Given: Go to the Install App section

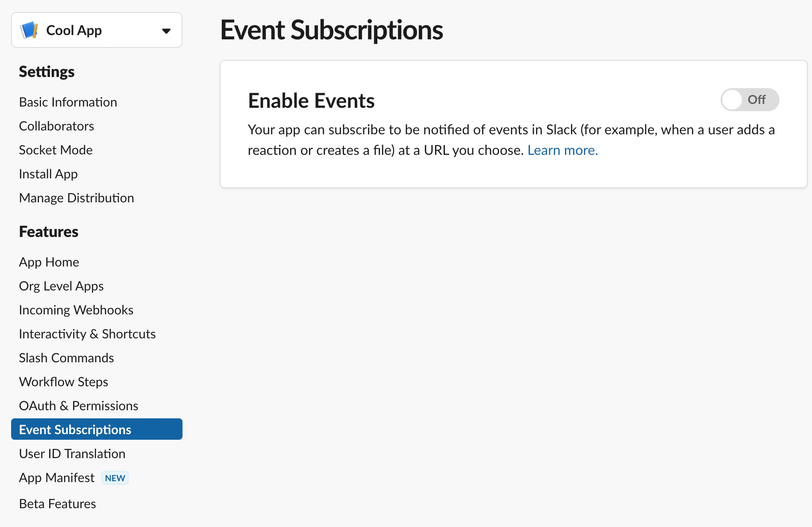Looking at the screenshot, I should [x=48, y=174].
